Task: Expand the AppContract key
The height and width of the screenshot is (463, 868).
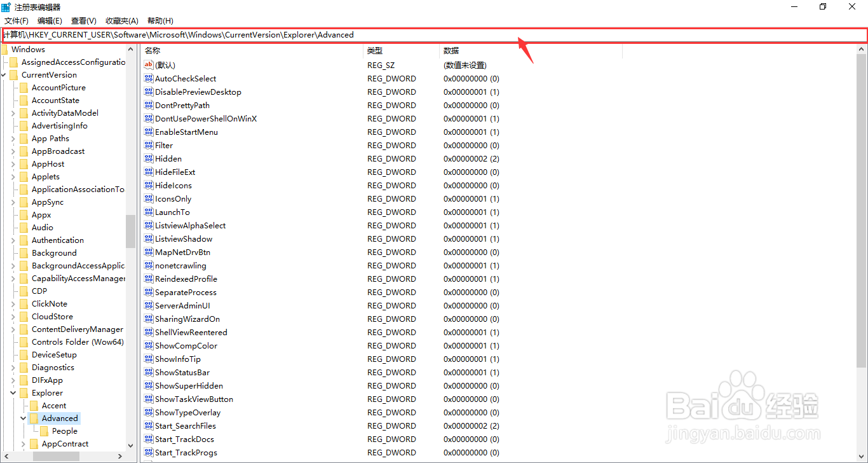Action: pos(24,444)
